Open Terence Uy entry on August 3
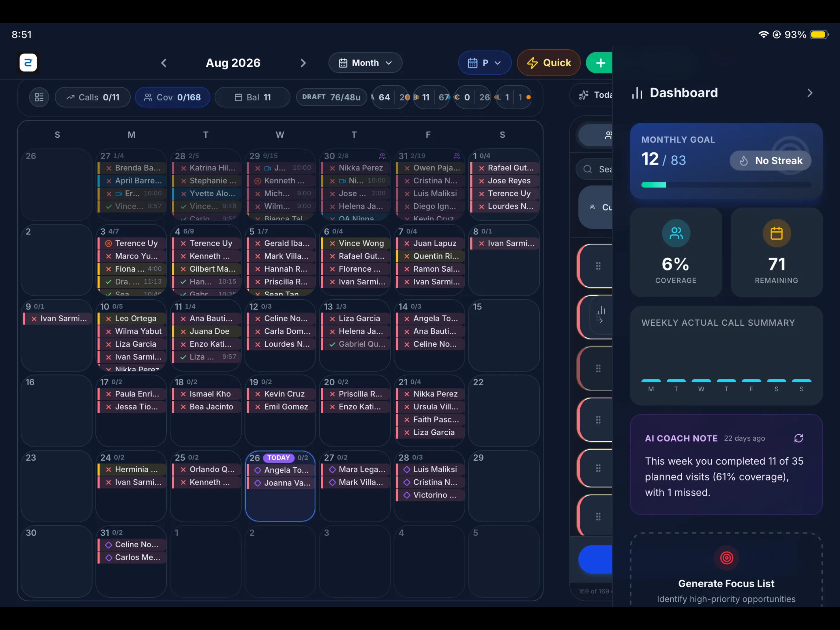Image resolution: width=840 pixels, height=630 pixels. point(132,243)
